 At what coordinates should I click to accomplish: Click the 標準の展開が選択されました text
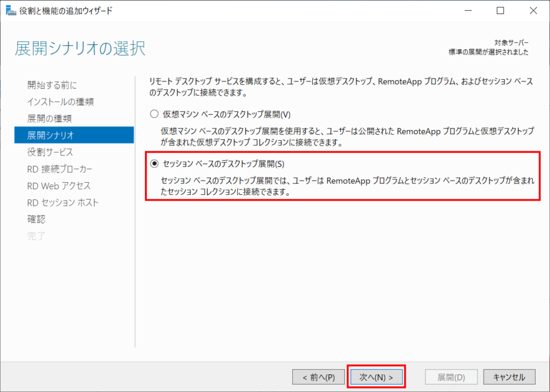point(489,52)
